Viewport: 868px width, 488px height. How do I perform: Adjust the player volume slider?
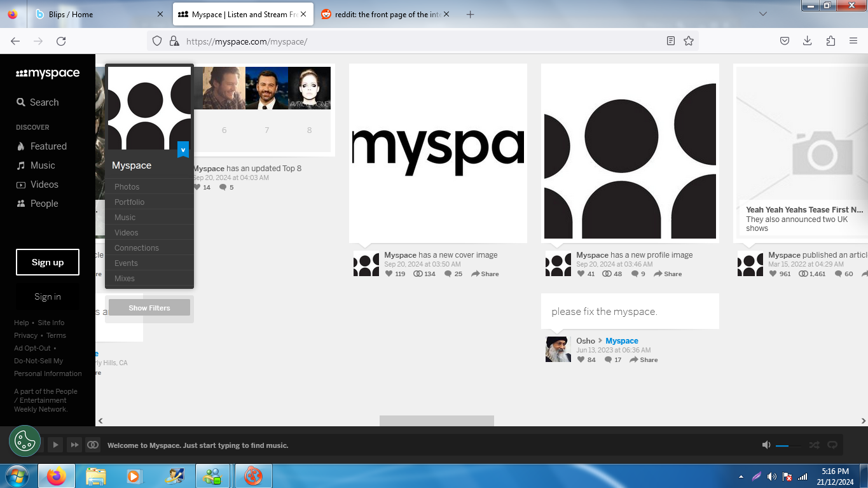[789, 445]
